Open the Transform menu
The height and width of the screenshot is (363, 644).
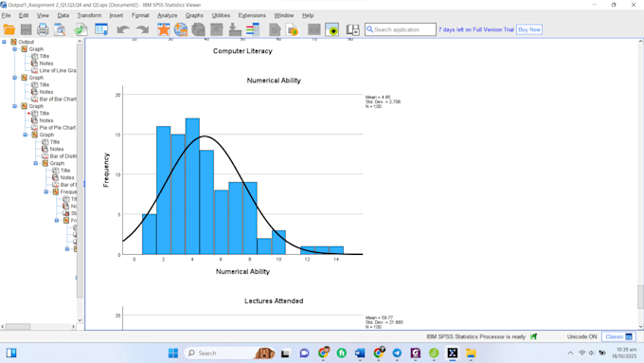pyautogui.click(x=89, y=15)
